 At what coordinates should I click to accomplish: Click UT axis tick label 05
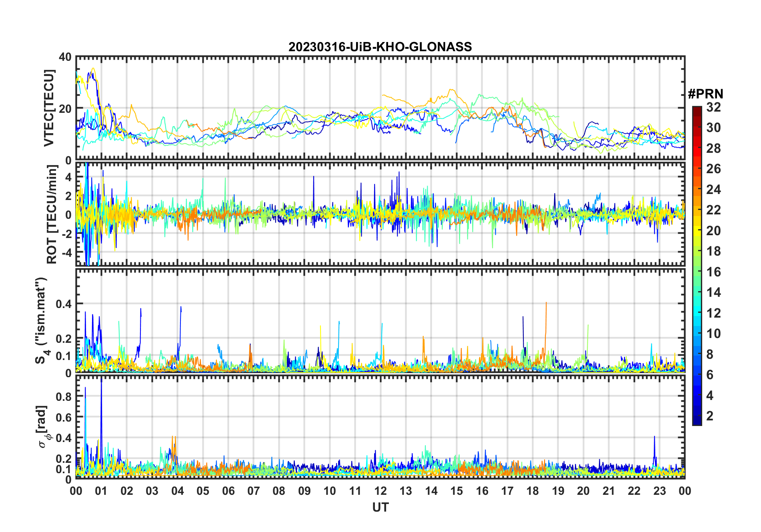(203, 491)
